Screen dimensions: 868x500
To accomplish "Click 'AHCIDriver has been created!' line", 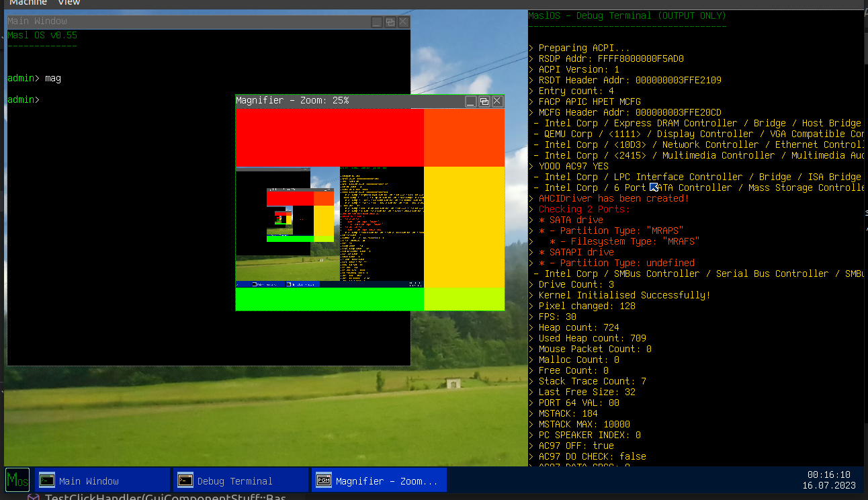I will 609,198.
